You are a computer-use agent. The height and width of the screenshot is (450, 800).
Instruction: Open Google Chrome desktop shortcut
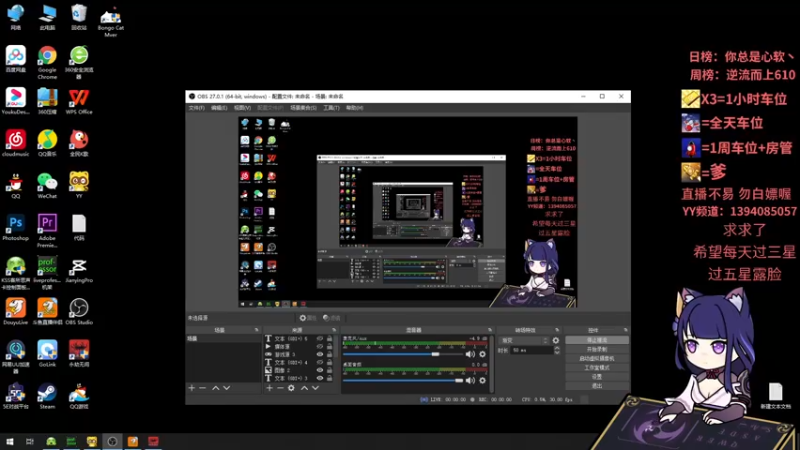(x=47, y=62)
